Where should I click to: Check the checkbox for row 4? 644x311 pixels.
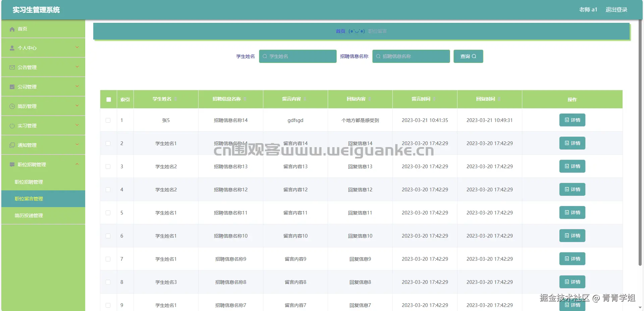[108, 190]
